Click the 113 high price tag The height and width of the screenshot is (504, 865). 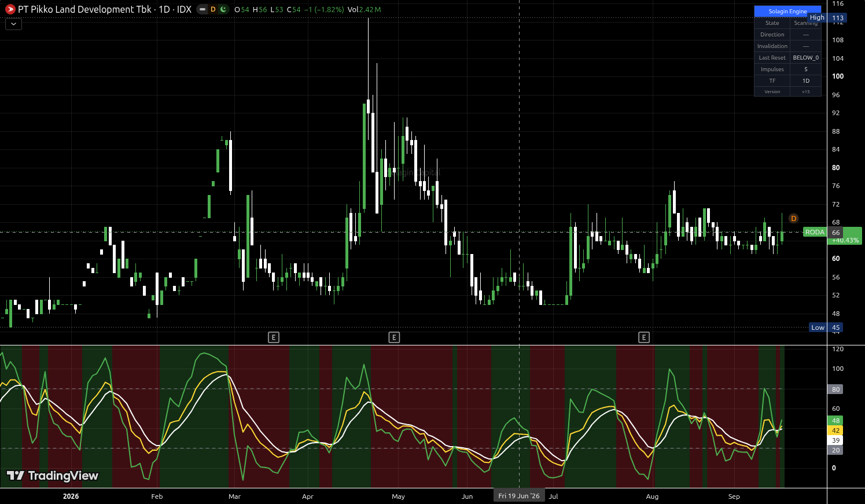(838, 18)
